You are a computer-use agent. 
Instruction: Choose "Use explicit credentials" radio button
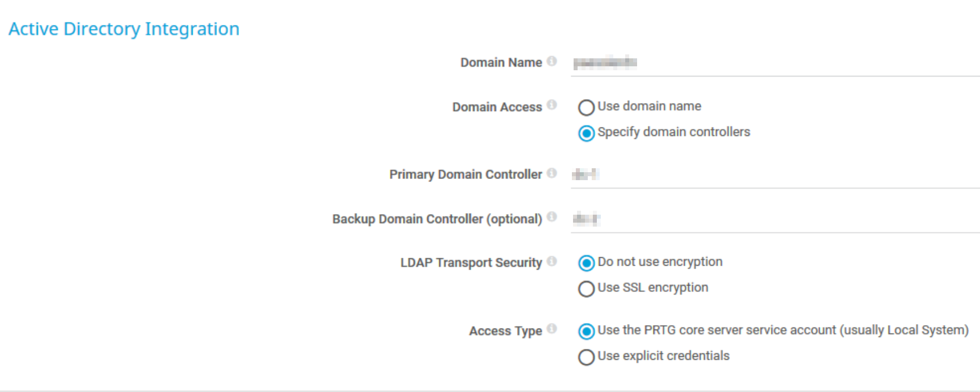pos(586,357)
